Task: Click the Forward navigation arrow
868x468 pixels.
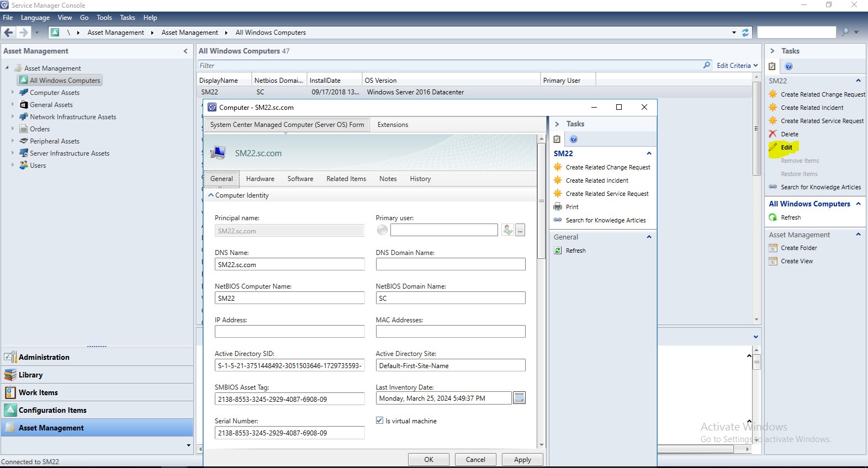Action: [x=23, y=33]
